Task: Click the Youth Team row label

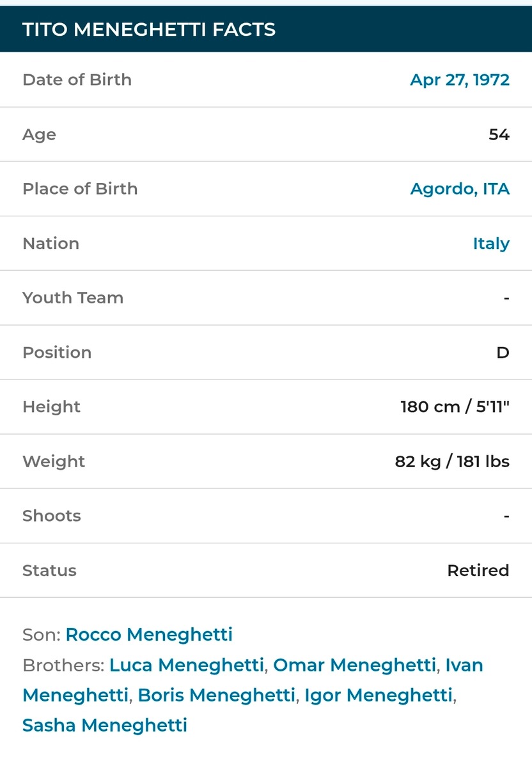Action: pyautogui.click(x=73, y=298)
